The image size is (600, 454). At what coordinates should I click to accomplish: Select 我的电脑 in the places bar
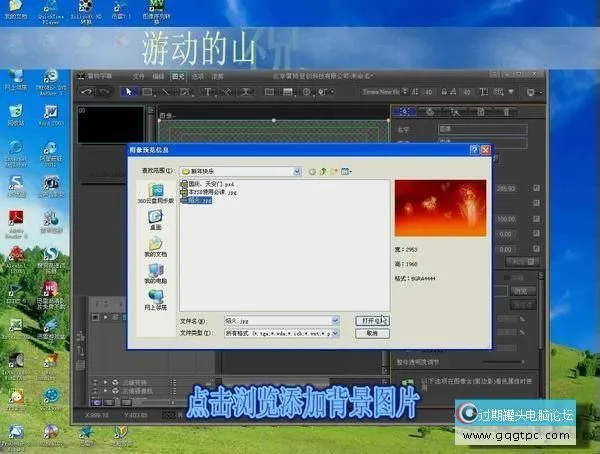click(155, 273)
